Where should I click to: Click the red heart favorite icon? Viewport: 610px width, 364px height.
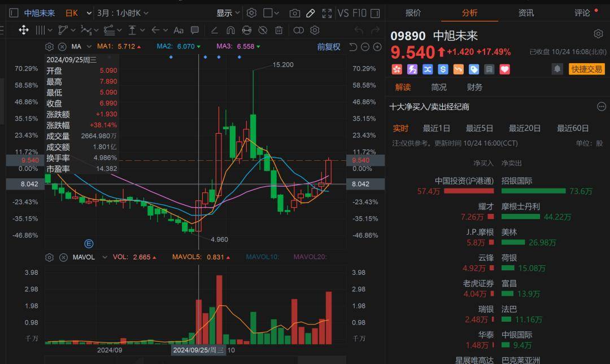click(504, 69)
